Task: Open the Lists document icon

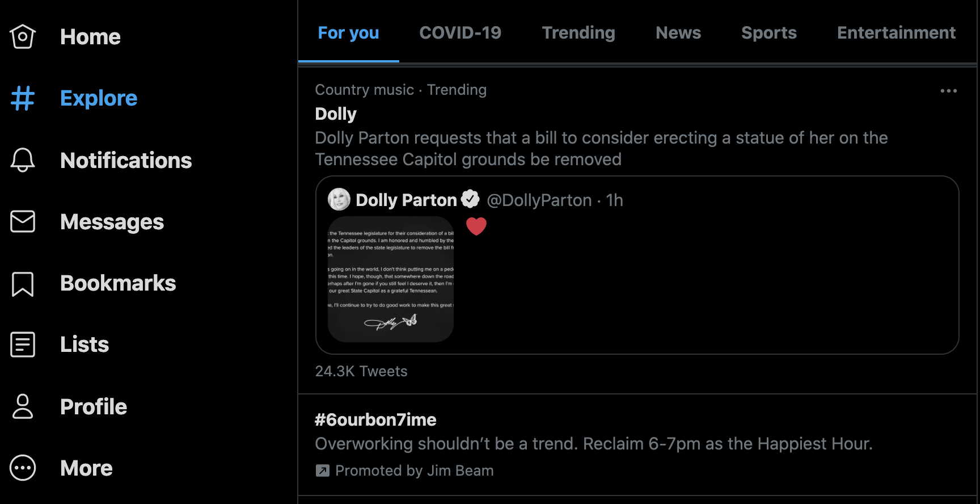Action: tap(23, 345)
